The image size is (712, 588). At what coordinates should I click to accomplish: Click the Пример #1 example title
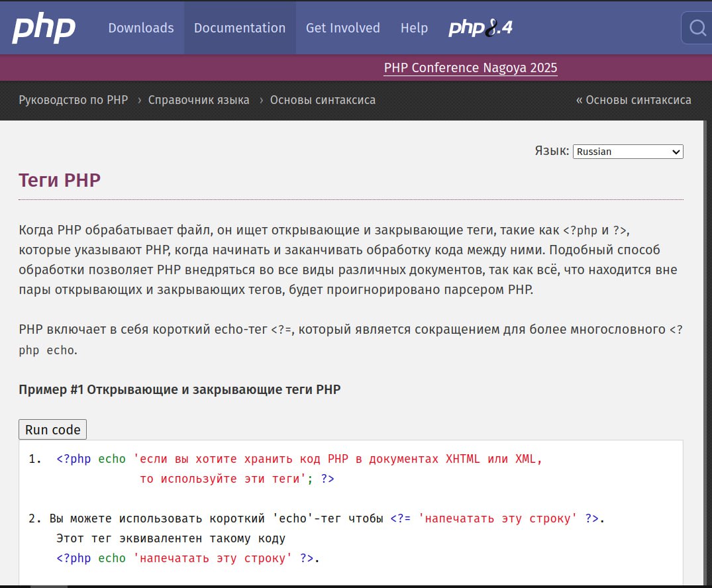click(179, 389)
